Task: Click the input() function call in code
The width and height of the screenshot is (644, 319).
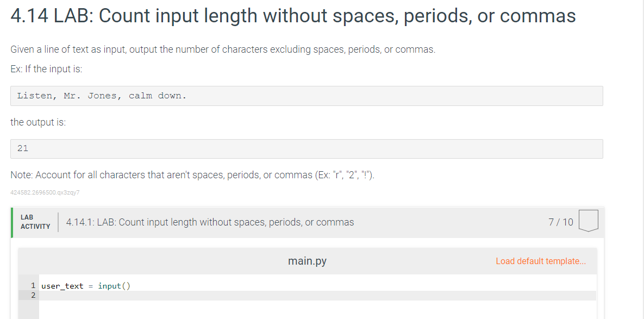Action: point(114,286)
